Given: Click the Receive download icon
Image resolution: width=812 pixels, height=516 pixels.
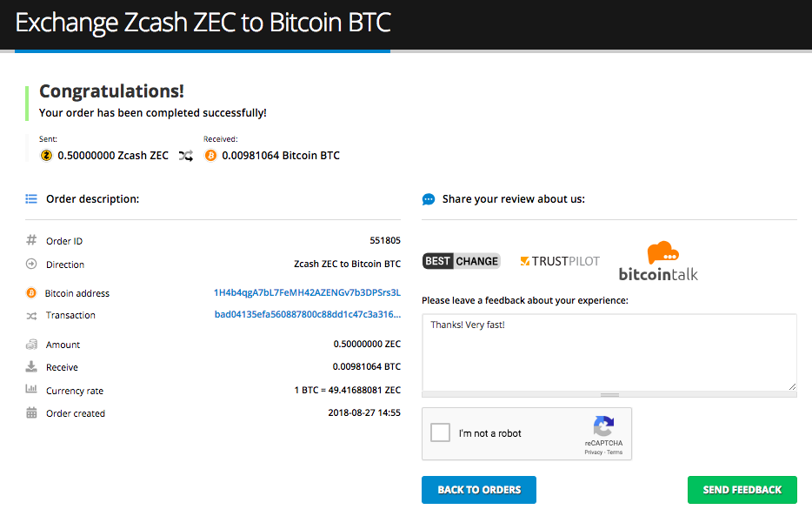Looking at the screenshot, I should pyautogui.click(x=31, y=367).
